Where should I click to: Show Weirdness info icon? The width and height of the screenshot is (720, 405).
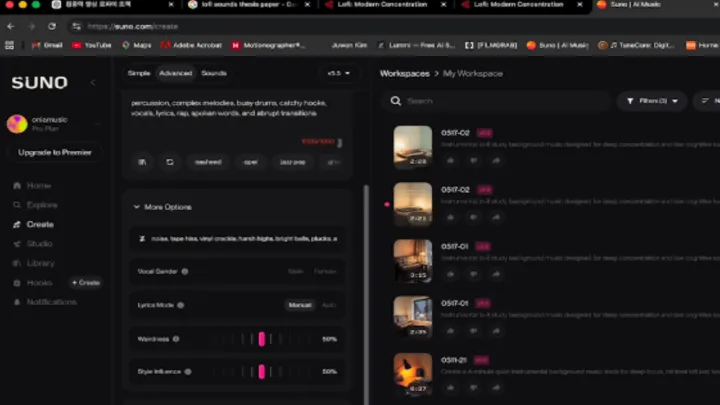[176, 339]
